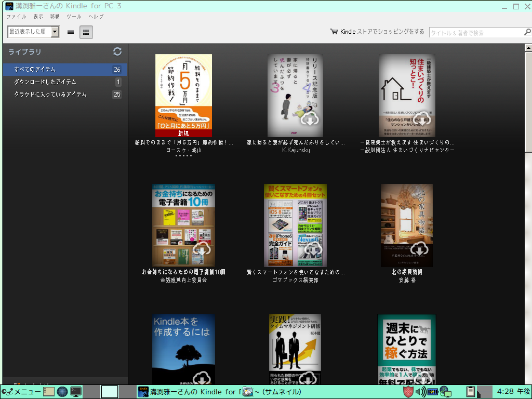
Task: Click author name ヨースケ・城山
Action: [183, 150]
